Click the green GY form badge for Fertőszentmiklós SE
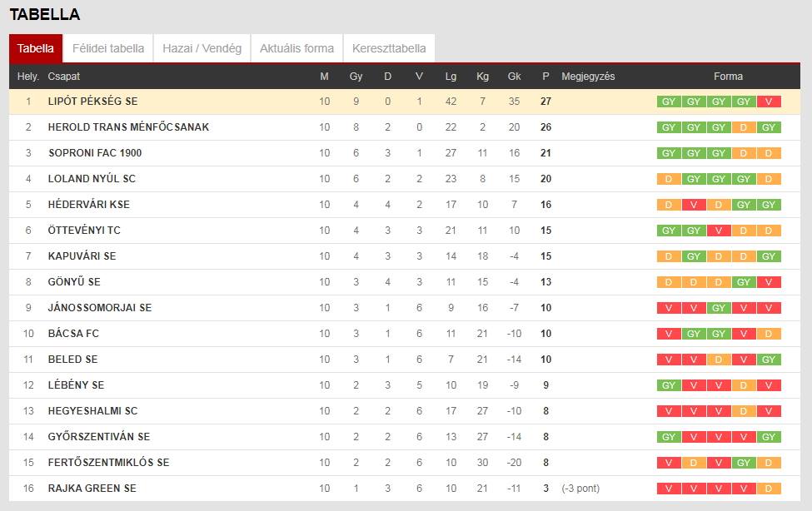The image size is (812, 511). [743, 463]
